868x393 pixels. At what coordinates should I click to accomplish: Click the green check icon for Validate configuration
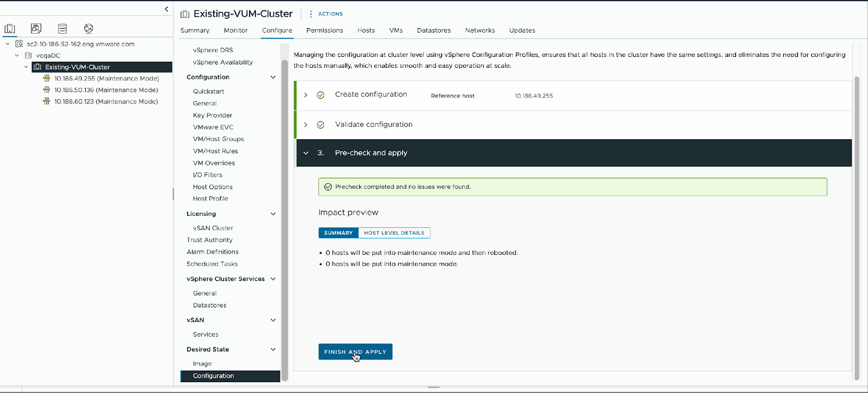pos(321,125)
